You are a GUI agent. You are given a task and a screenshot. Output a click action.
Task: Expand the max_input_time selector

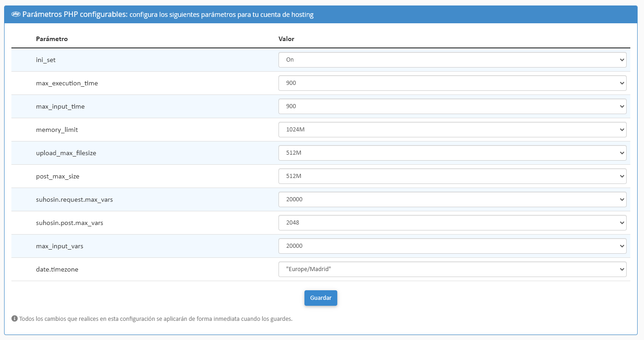(x=452, y=106)
